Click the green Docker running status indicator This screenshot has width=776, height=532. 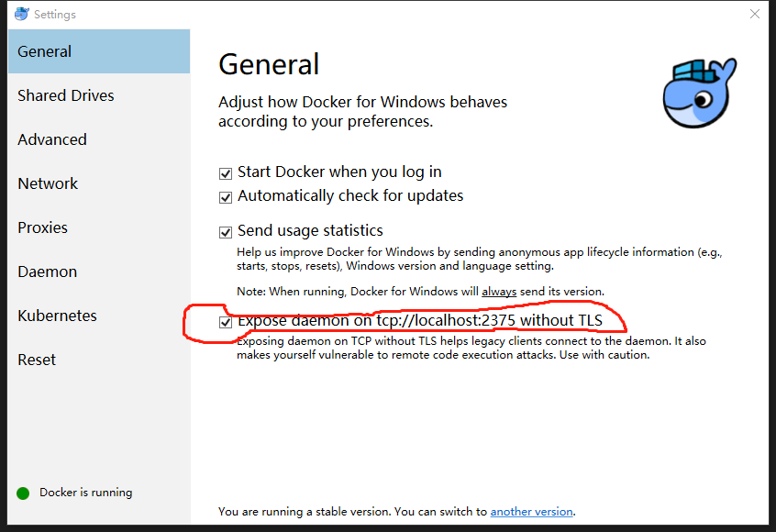point(23,493)
